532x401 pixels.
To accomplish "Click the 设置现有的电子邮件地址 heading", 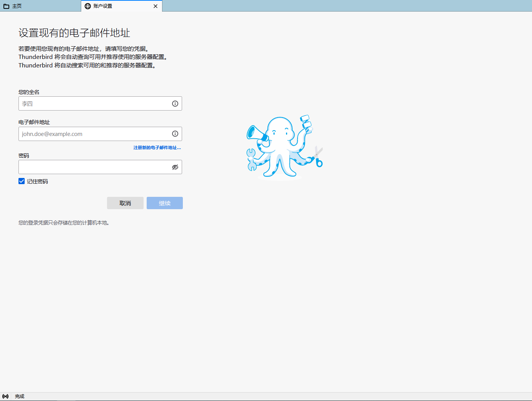I will [74, 33].
